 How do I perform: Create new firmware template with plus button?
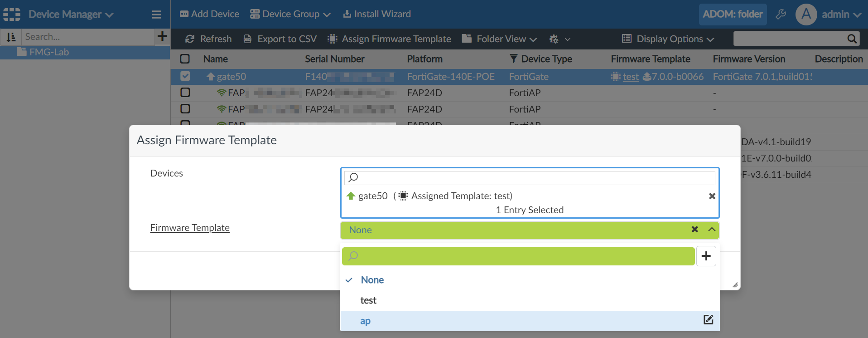click(706, 256)
